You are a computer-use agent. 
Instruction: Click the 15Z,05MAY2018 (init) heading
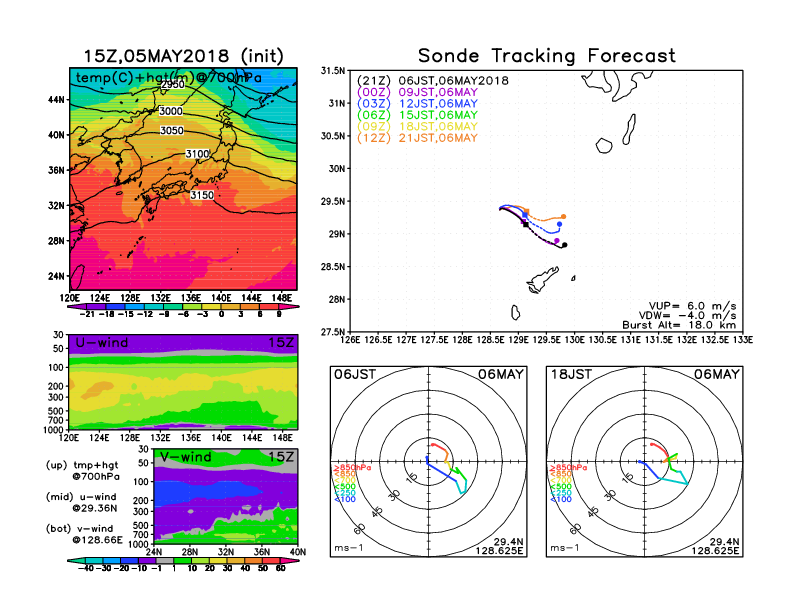point(183,56)
